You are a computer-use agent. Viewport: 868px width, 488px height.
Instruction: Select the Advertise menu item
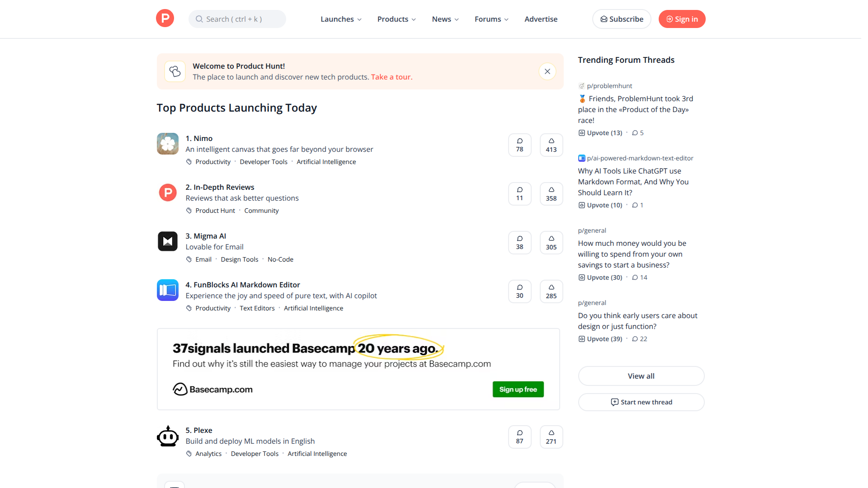(541, 19)
